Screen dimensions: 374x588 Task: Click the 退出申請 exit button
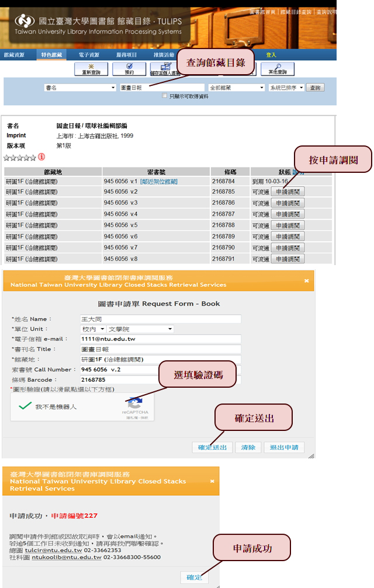284,447
